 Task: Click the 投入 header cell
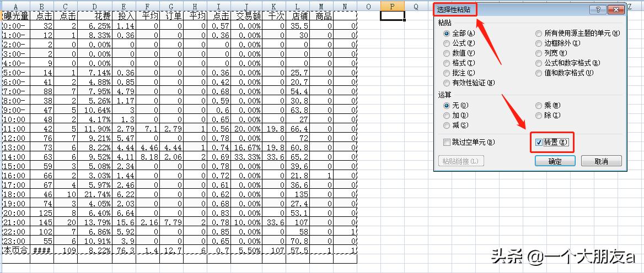pos(124,17)
